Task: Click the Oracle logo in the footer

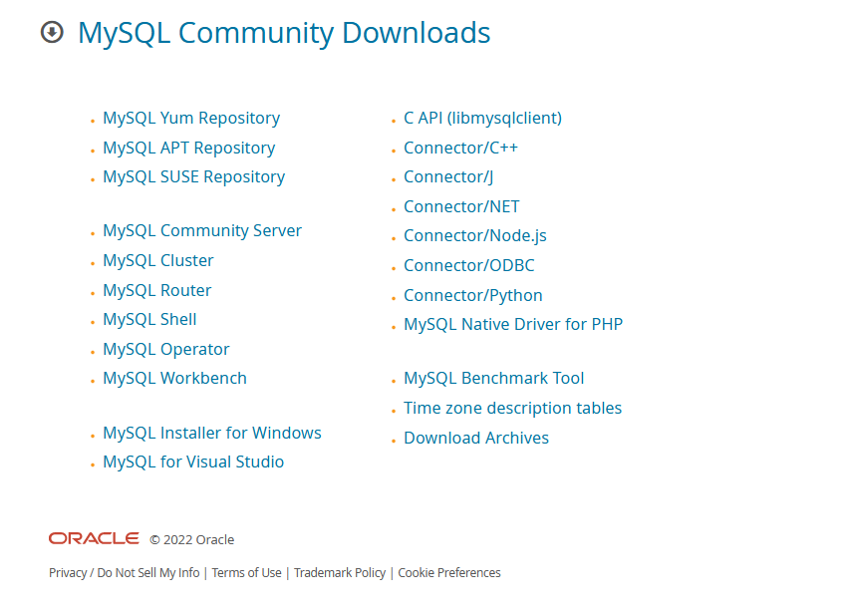Action: point(94,538)
